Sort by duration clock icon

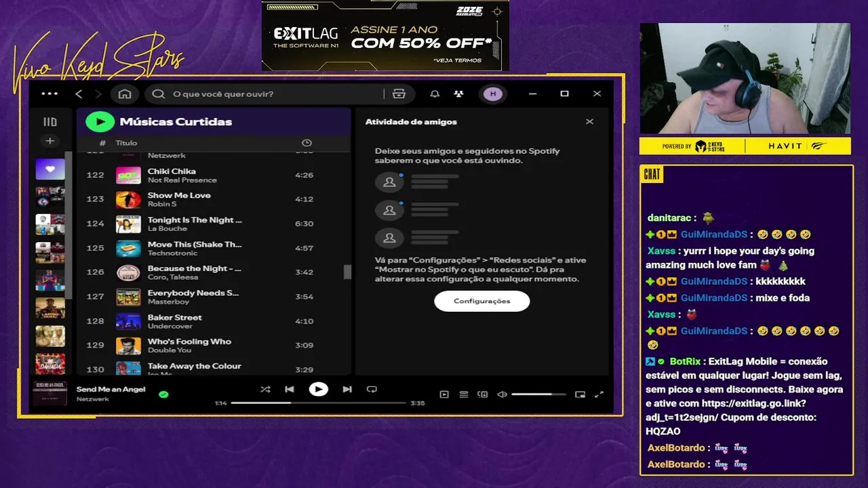click(307, 143)
